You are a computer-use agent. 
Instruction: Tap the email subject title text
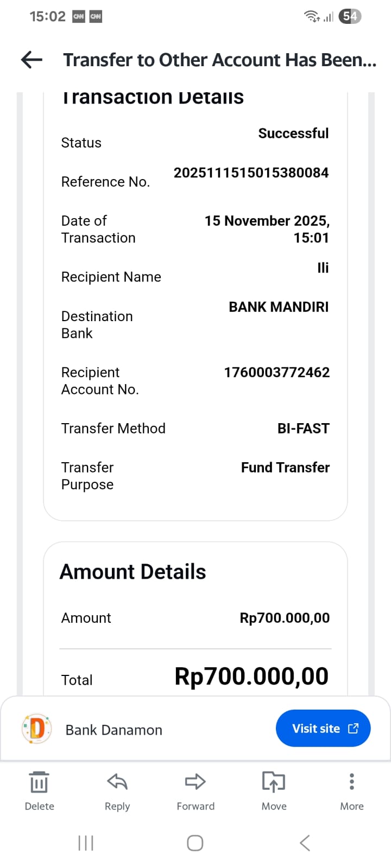[219, 60]
